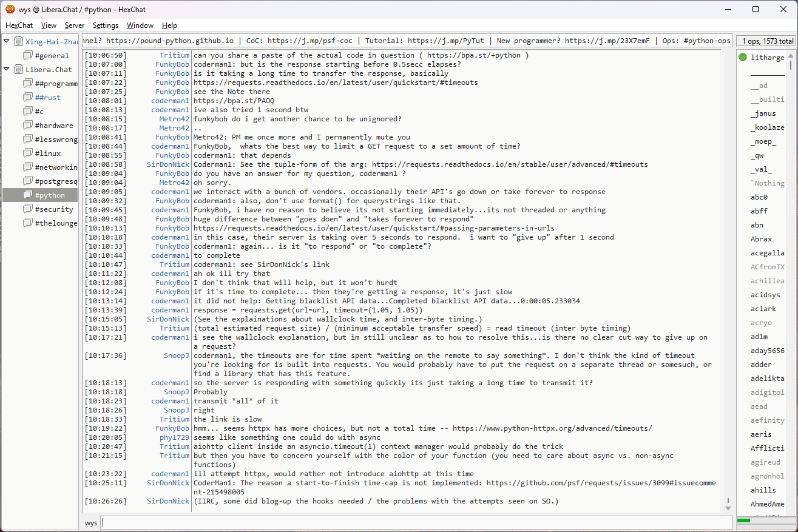Click the channel icon next to ##rust
This screenshot has height=532, width=798.
(x=27, y=98)
